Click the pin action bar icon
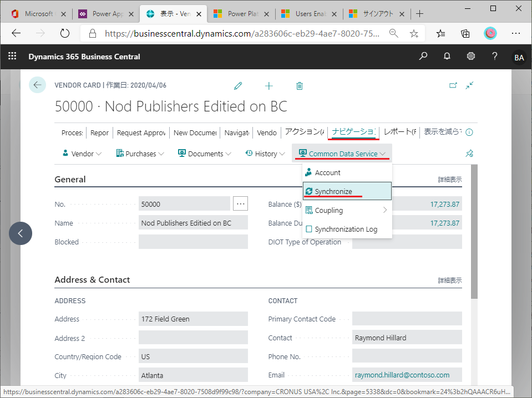This screenshot has width=532, height=398. [469, 154]
